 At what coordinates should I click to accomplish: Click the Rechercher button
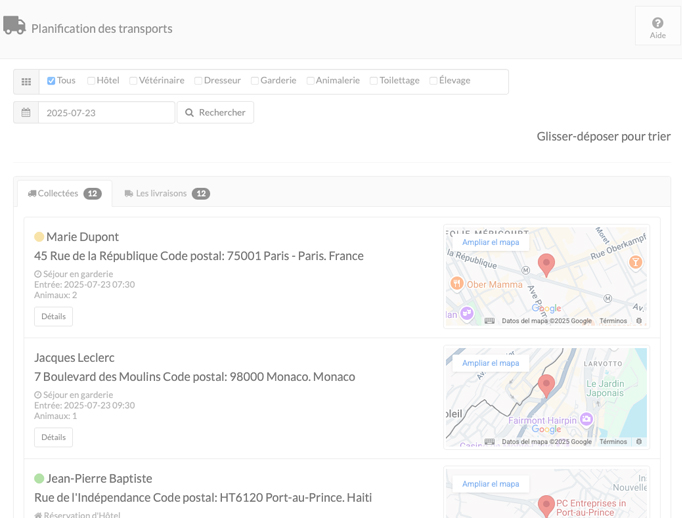coord(215,113)
